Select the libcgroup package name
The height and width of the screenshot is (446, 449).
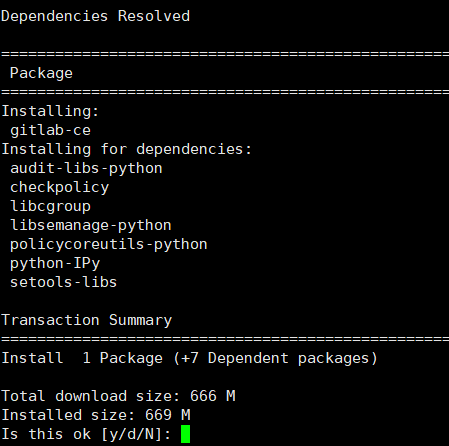(50, 206)
